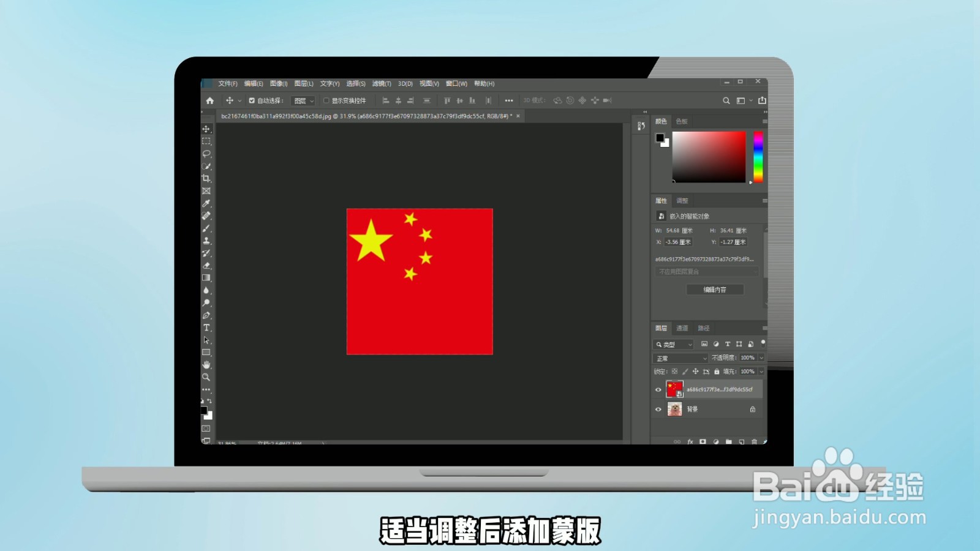Click the 编辑内容 button in Properties
Screen dimensions: 980x551
714,289
